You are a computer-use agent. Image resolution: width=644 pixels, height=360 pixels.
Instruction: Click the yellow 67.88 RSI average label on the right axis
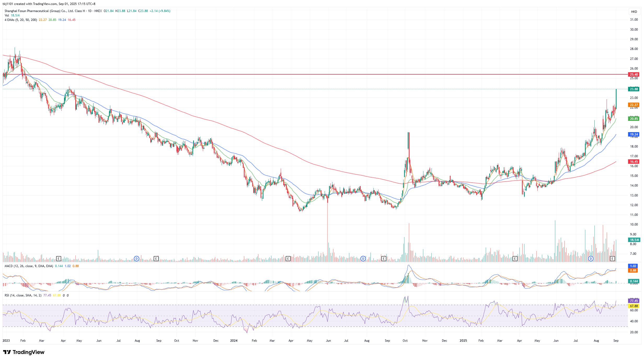634,306
